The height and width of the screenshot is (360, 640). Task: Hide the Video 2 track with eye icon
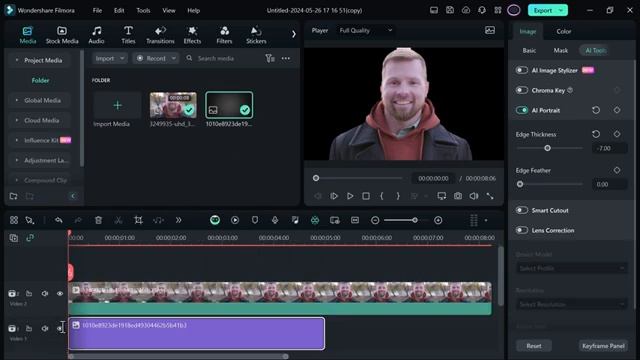tap(60, 293)
